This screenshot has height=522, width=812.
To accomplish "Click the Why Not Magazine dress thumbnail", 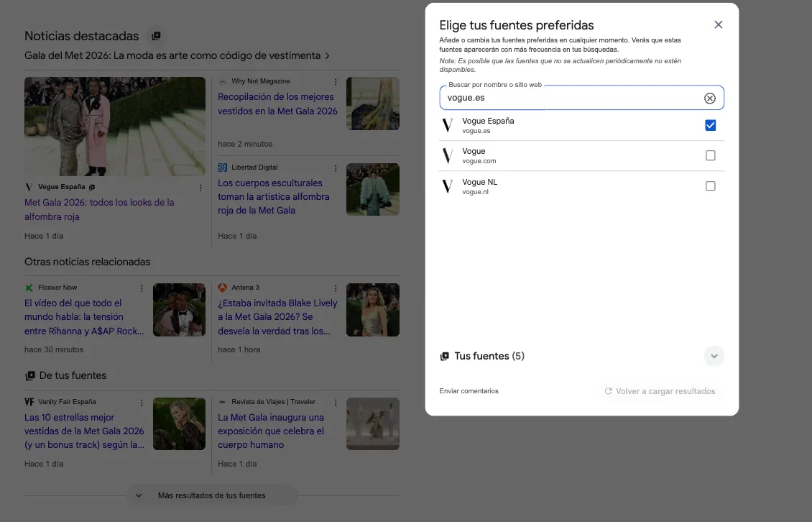I will (373, 104).
